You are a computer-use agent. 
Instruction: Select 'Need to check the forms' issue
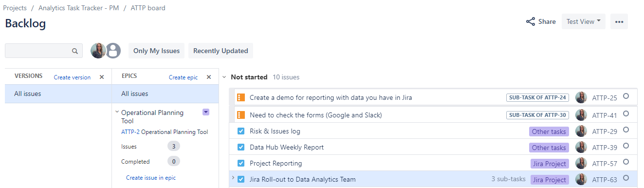point(316,115)
